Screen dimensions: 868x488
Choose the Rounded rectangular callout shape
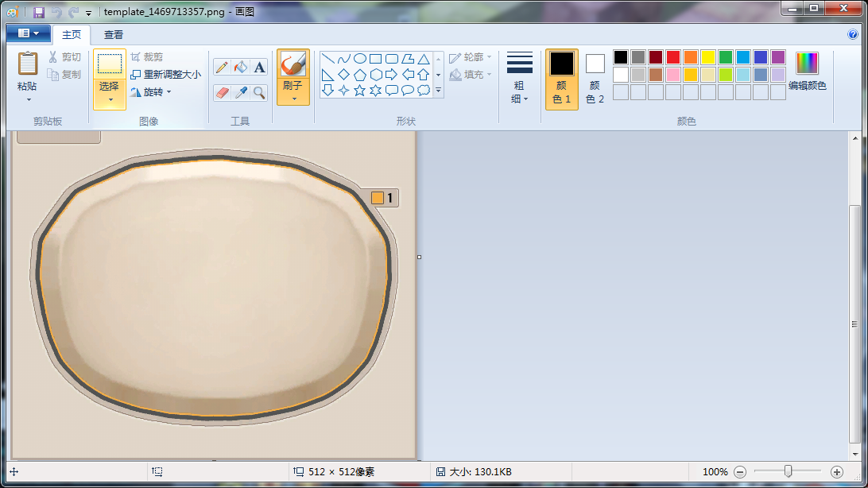click(392, 90)
